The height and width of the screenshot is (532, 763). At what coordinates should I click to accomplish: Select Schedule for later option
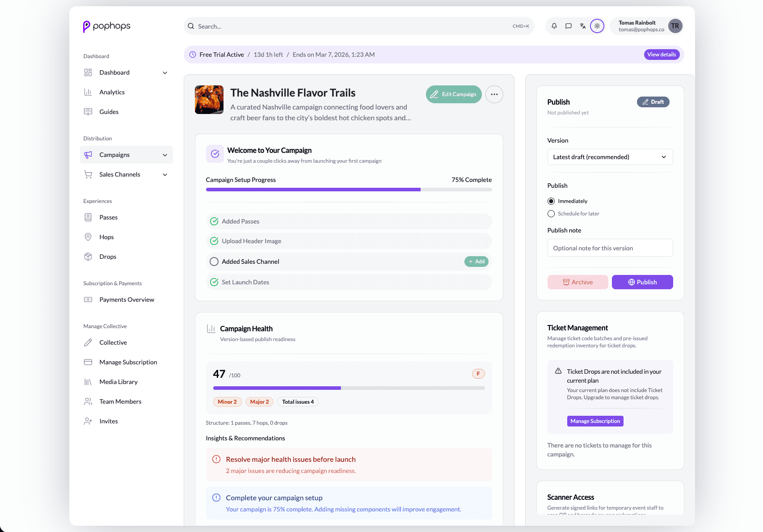(551, 214)
